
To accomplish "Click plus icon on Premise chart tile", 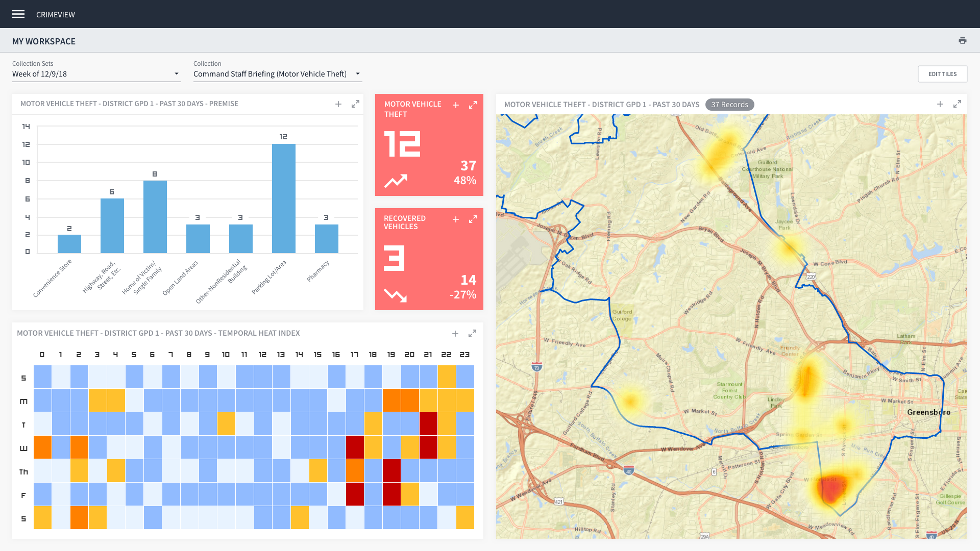I will (x=338, y=104).
